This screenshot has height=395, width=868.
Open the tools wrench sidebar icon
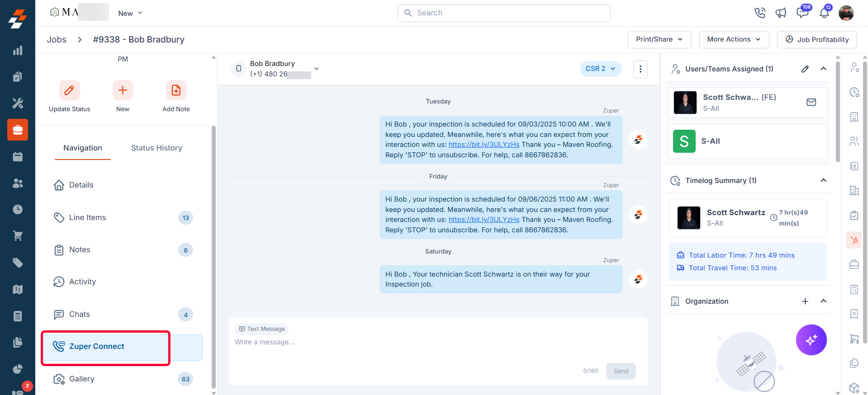coord(18,103)
